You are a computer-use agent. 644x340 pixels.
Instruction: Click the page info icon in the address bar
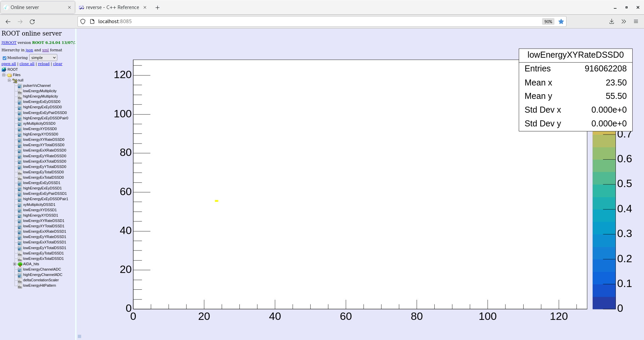click(92, 21)
